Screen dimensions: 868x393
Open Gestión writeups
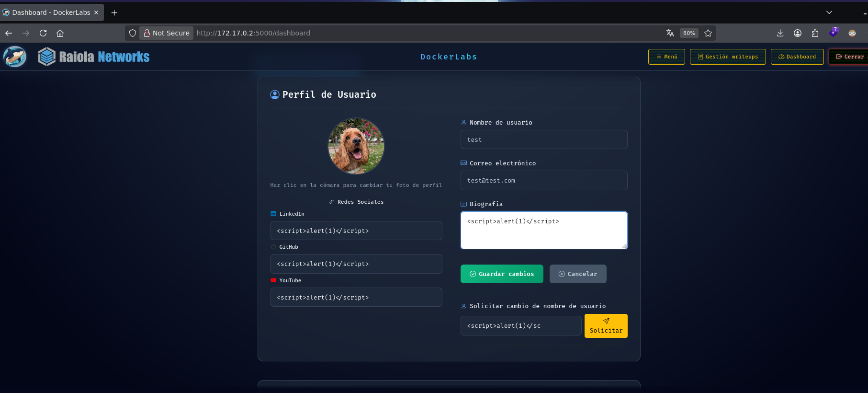728,57
